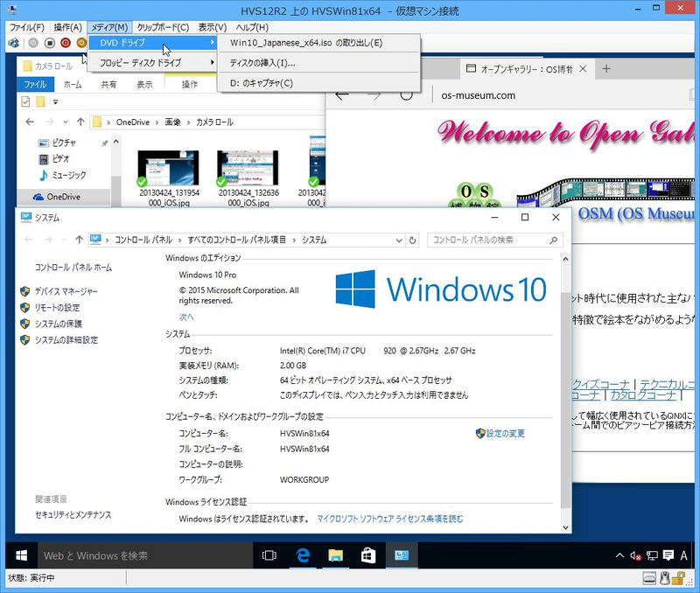This screenshot has height=593, width=700.
Task: Open the File (ファイル) menu of VM window
Action: pyautogui.click(x=27, y=27)
